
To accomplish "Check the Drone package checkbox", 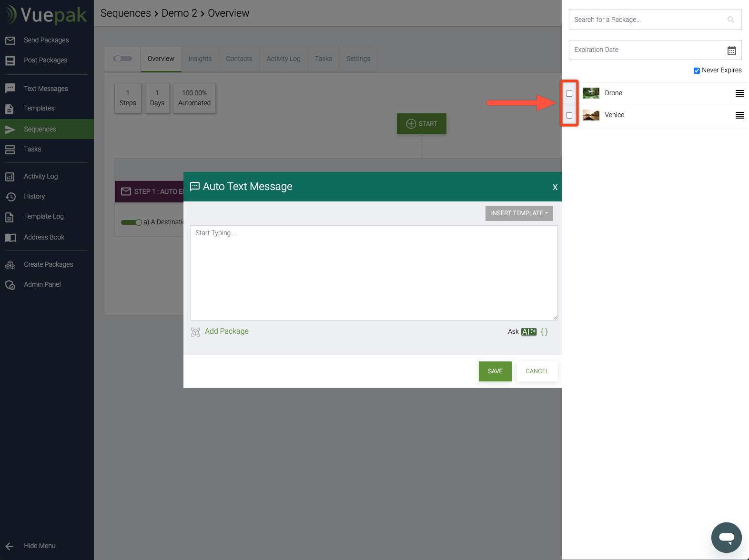I will click(x=569, y=93).
